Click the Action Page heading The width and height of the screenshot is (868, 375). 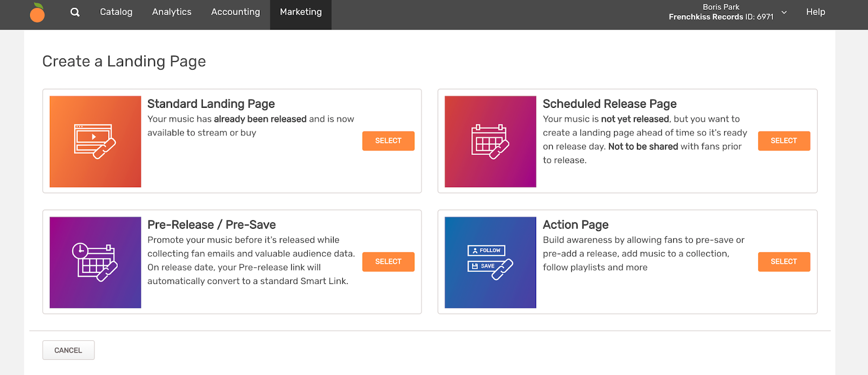576,224
